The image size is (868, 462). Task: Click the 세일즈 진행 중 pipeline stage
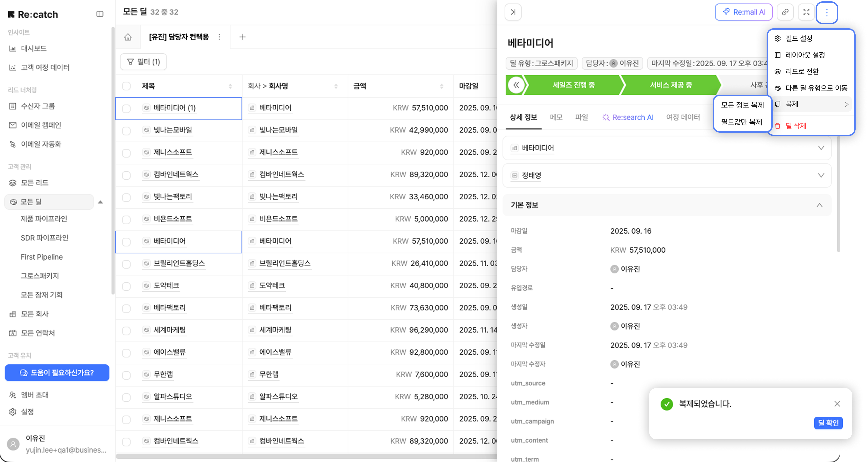coord(573,85)
